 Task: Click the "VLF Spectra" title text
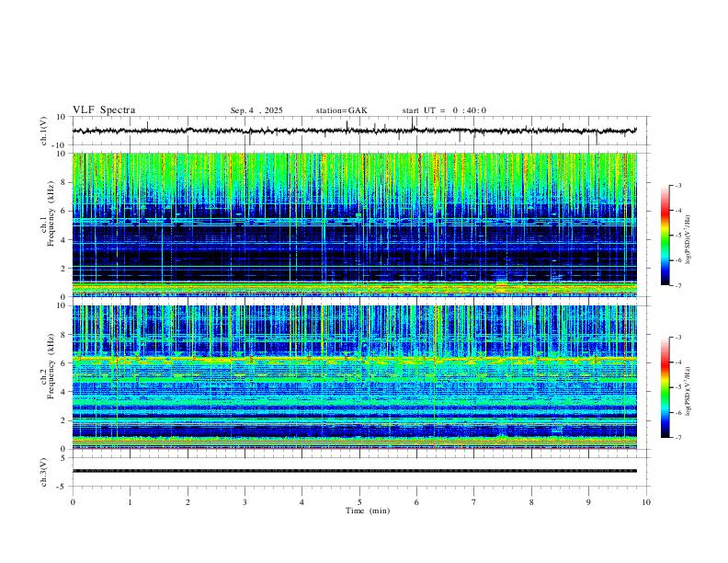point(104,110)
